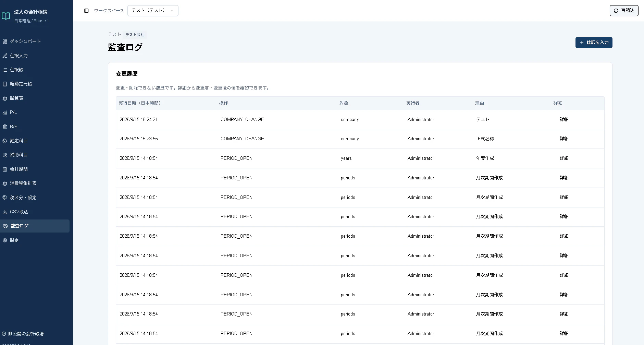Click the 対象 column header

click(344, 103)
